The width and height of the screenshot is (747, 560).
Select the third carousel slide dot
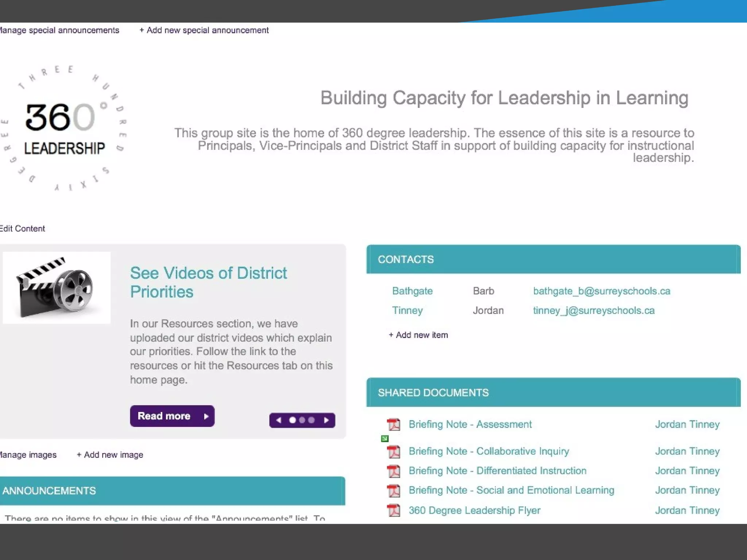coord(311,420)
